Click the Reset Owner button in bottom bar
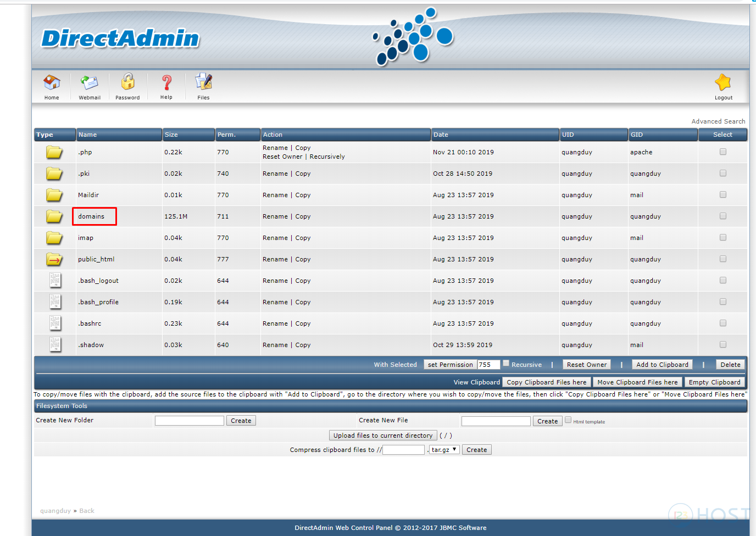Screen dimensions: 756x536 587,365
